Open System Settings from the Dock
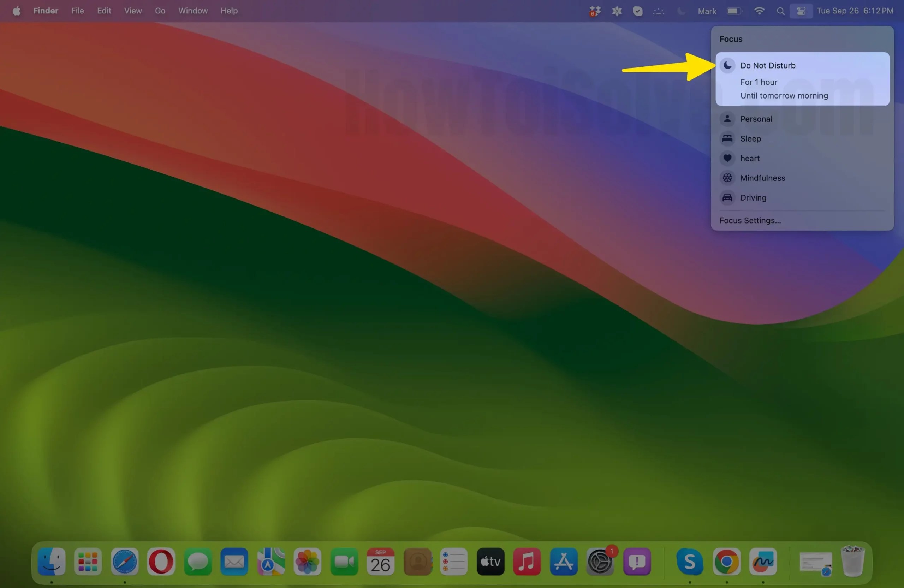Screen dimensions: 904x588 coord(600,562)
